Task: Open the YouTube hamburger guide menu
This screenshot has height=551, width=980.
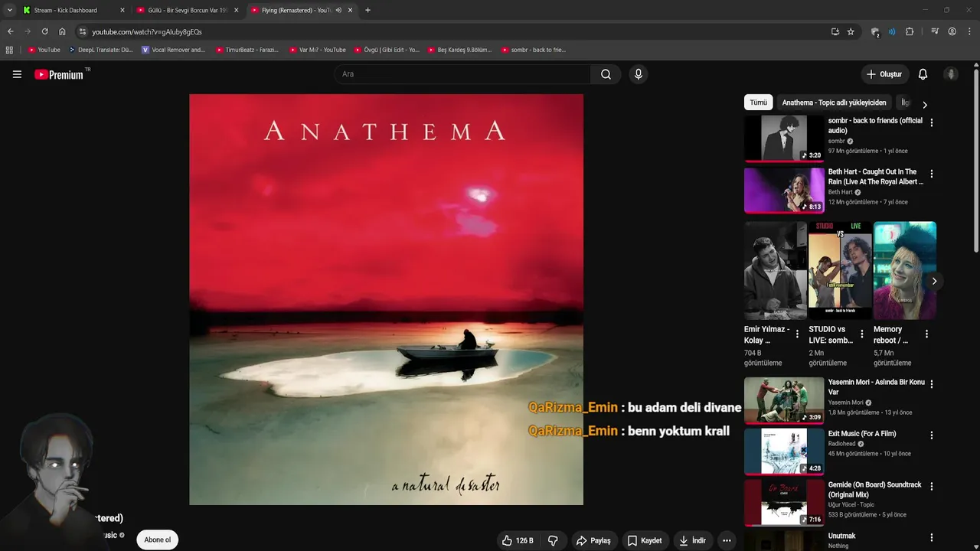Action: (x=17, y=74)
